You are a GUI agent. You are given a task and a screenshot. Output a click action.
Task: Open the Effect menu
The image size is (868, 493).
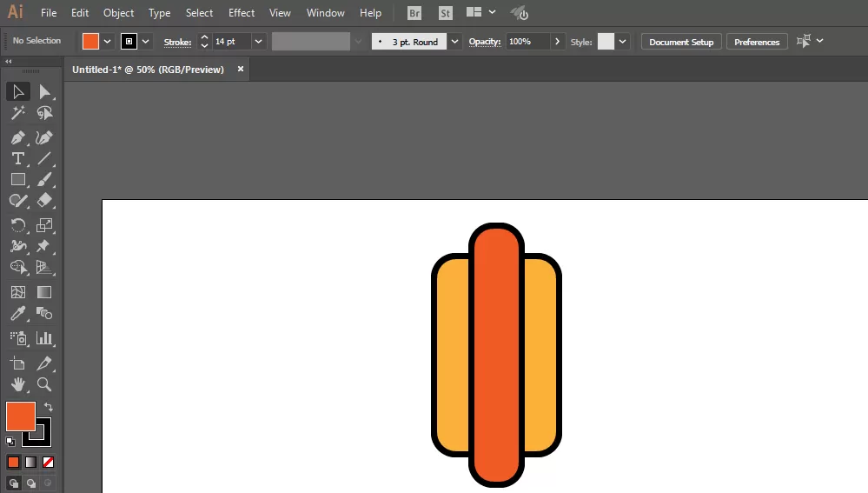click(242, 13)
